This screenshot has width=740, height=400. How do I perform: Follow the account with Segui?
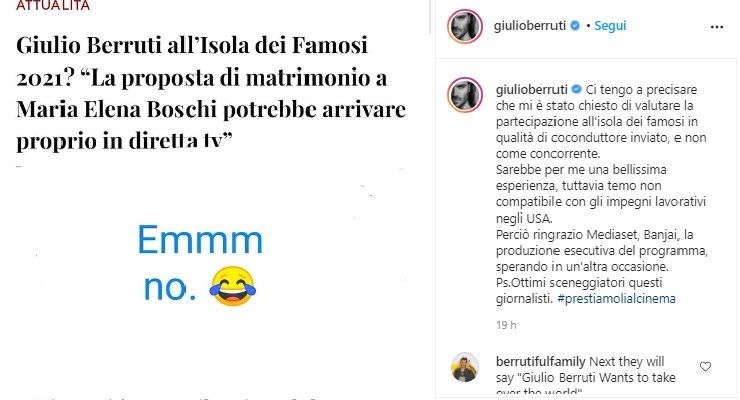point(610,25)
